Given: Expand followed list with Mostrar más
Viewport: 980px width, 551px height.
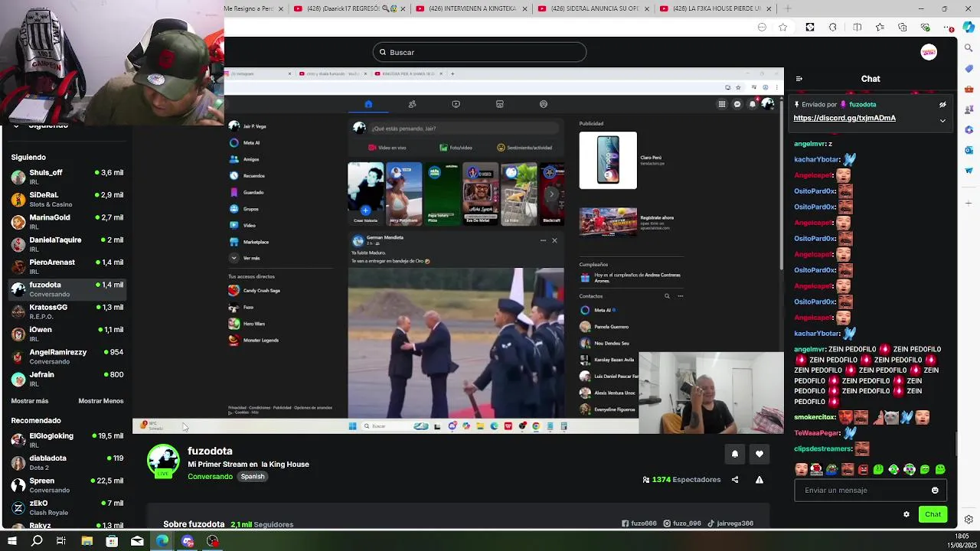Looking at the screenshot, I should tap(30, 401).
